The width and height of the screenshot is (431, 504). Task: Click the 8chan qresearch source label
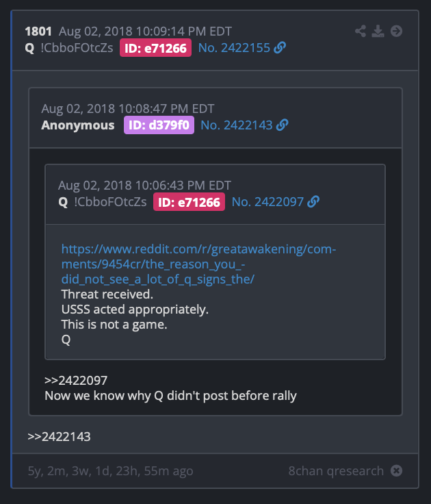coord(336,471)
